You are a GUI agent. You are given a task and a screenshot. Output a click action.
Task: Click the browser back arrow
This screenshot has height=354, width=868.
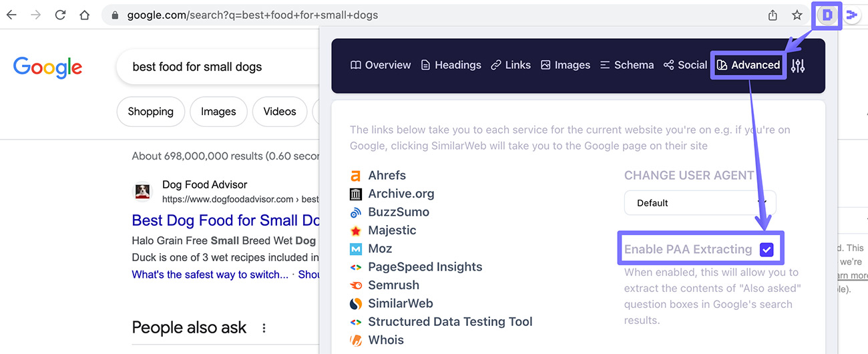pyautogui.click(x=11, y=15)
